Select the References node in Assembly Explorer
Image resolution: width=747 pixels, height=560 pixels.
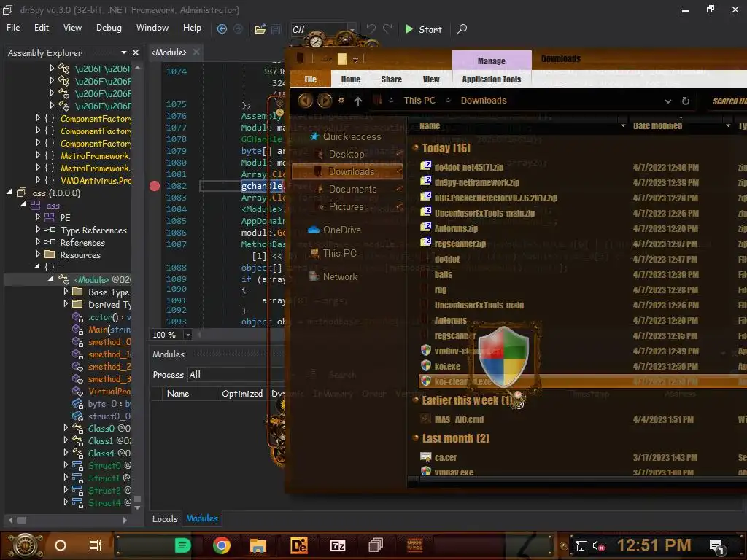(x=82, y=242)
